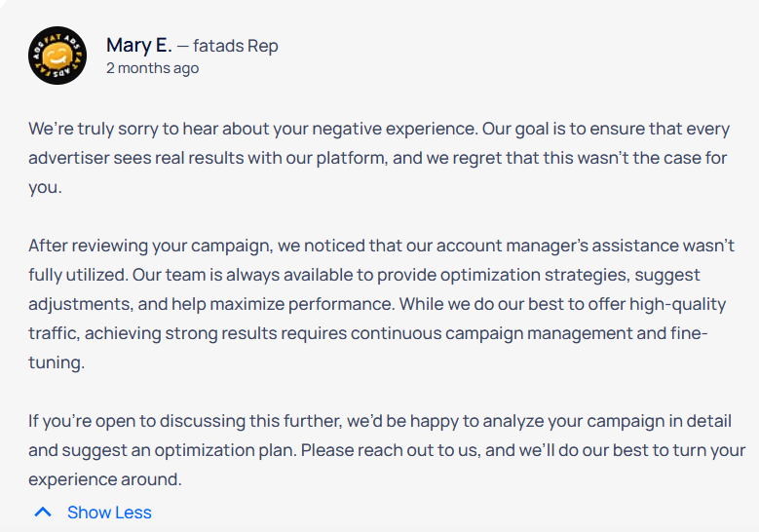759x532 pixels.
Task: Open the "Mary E." author name
Action: coord(139,46)
